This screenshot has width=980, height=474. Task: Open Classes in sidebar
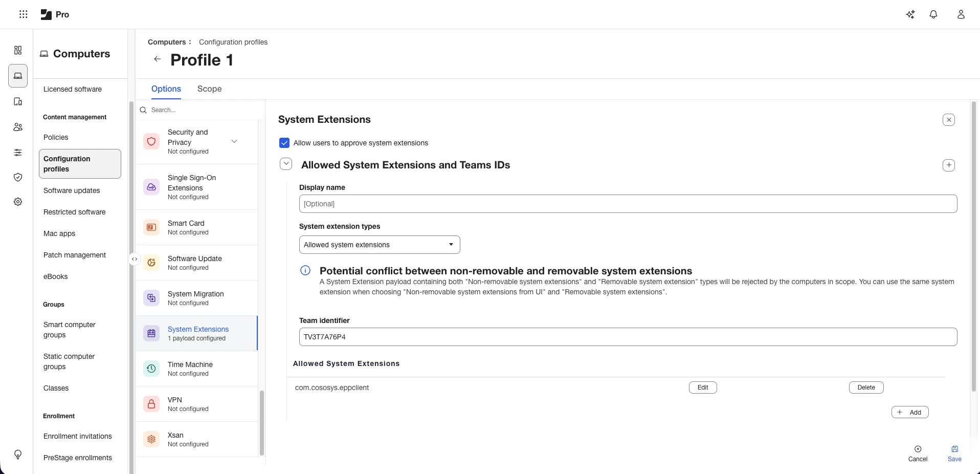coord(56,388)
